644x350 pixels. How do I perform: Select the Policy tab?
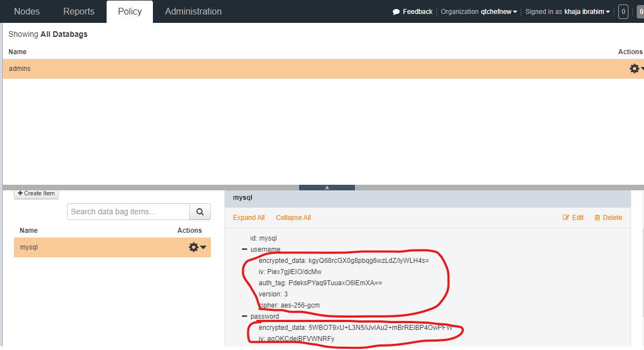click(130, 12)
